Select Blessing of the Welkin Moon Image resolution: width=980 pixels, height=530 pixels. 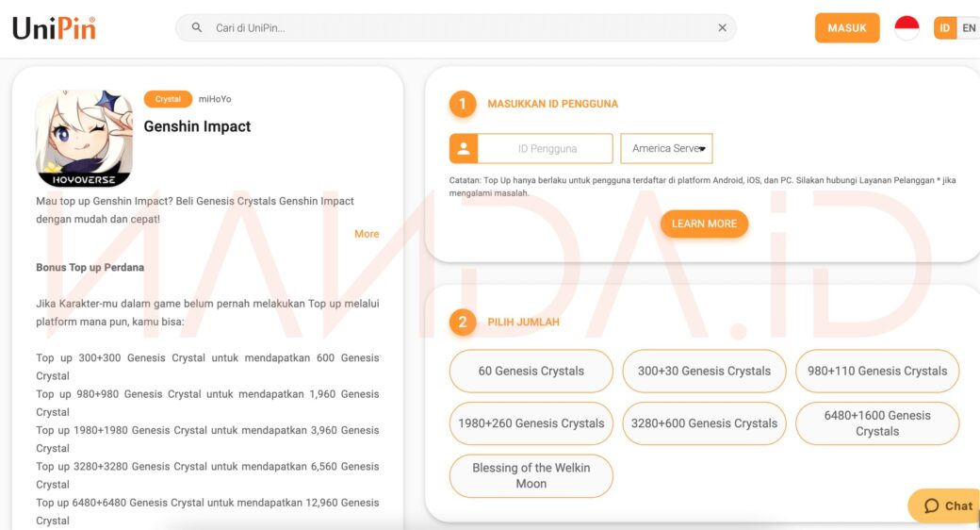tap(531, 475)
